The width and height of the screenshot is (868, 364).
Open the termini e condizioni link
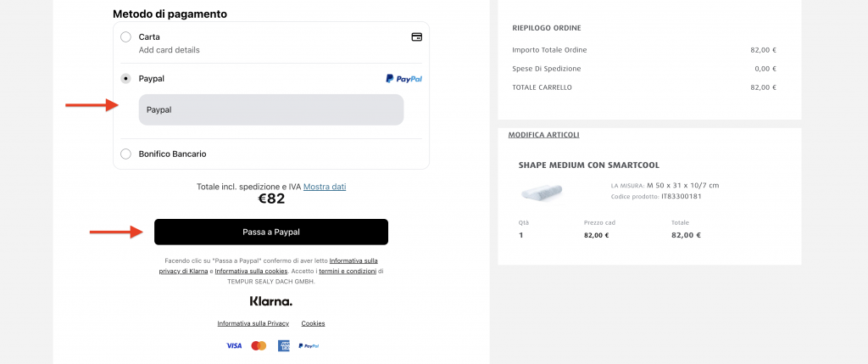348,271
